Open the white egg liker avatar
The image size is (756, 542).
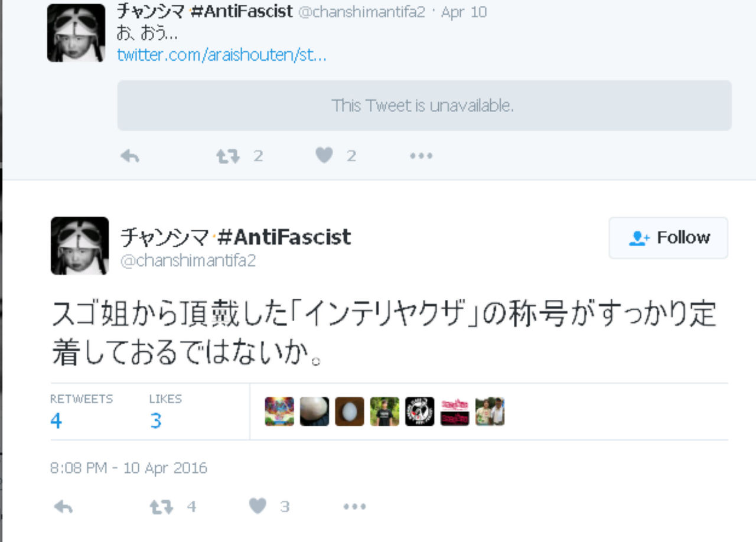pyautogui.click(x=314, y=412)
